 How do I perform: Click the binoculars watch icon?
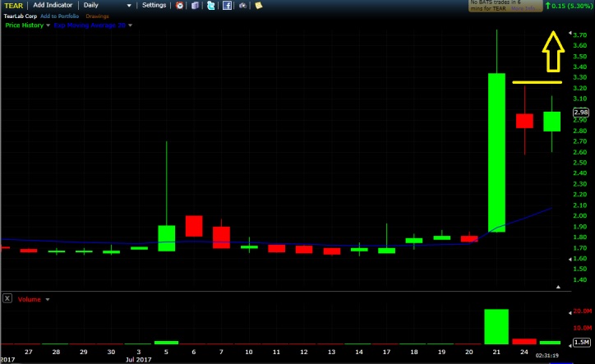pos(242,5)
